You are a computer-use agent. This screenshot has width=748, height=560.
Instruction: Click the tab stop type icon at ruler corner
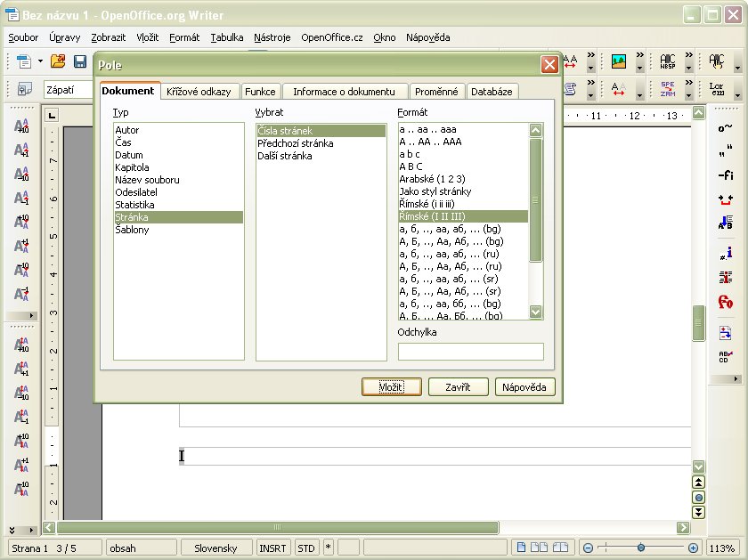coord(52,115)
